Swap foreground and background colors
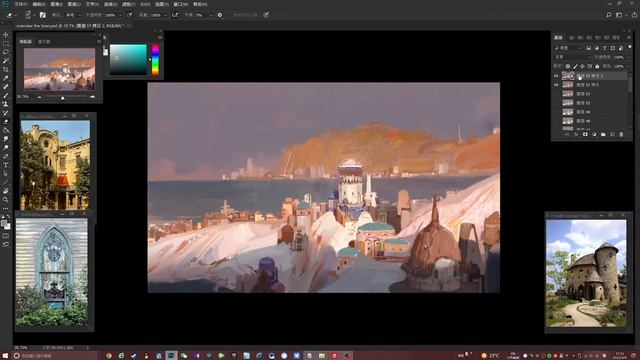 pos(9,217)
